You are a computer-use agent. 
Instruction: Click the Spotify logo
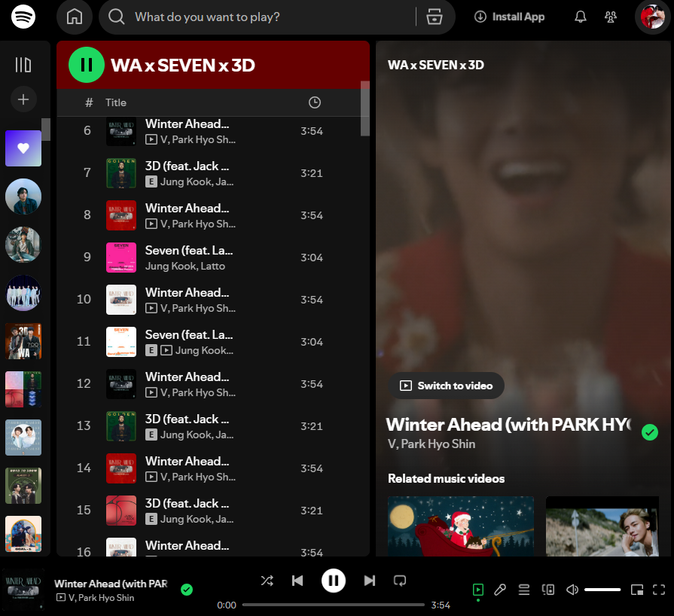pyautogui.click(x=23, y=17)
